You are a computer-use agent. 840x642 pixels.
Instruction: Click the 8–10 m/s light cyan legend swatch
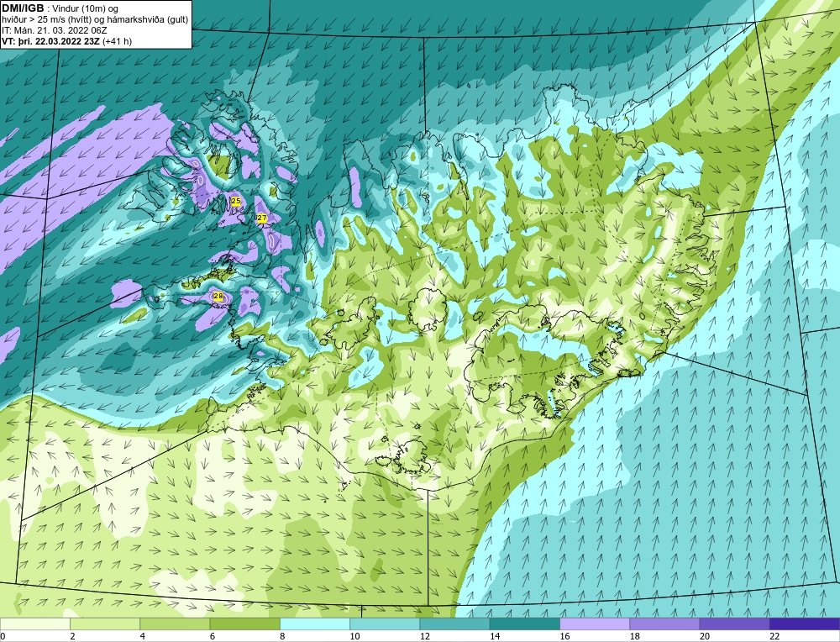tap(315, 624)
